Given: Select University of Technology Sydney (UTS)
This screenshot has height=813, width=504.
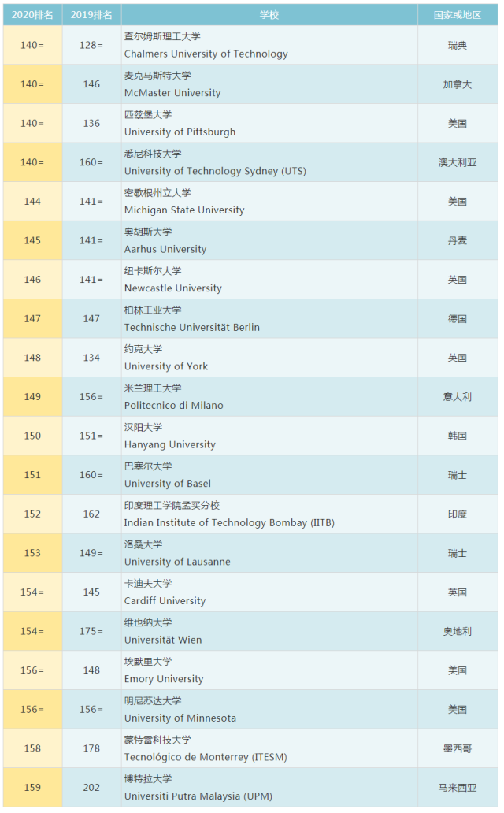Looking at the screenshot, I should click(215, 171).
